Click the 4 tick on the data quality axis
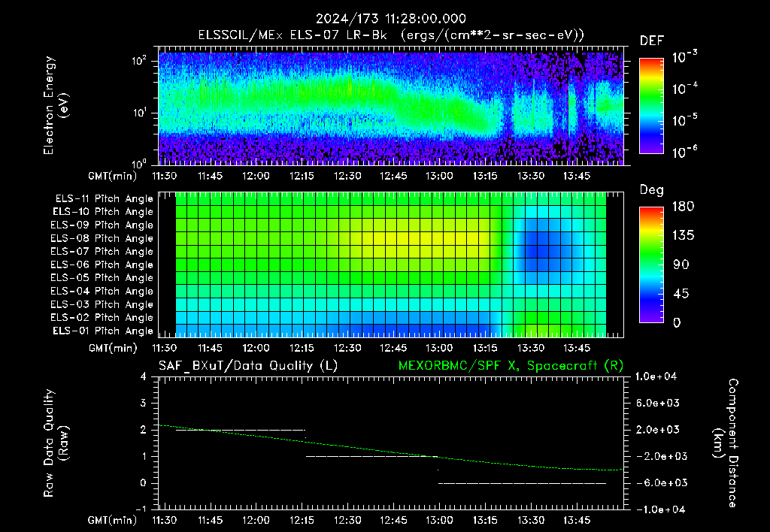This screenshot has height=532, width=770. pos(144,376)
